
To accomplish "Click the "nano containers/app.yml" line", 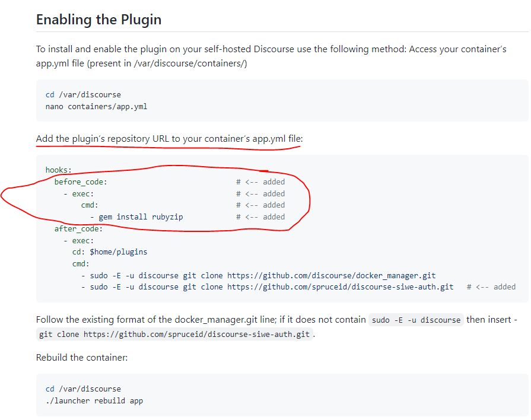I will [x=97, y=106].
